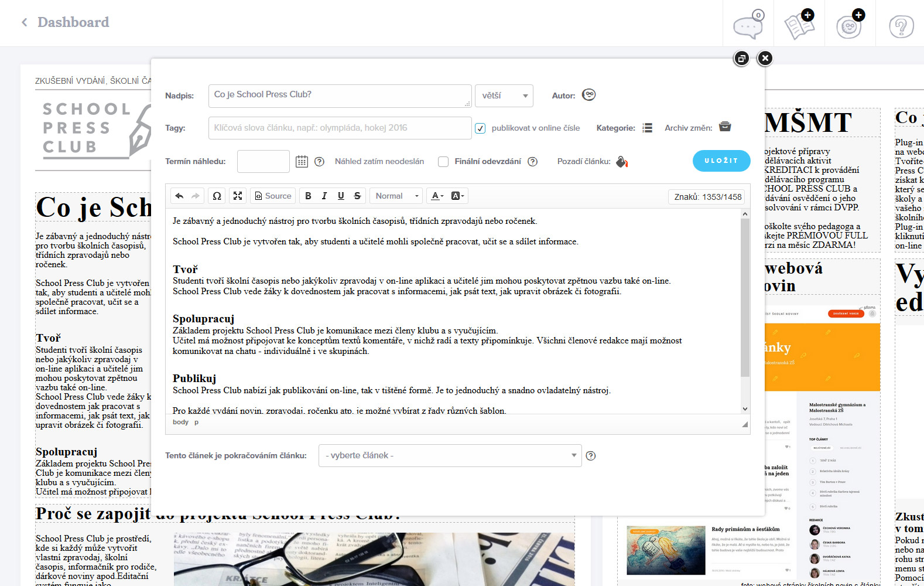Insert a special character with Omega
924x586 pixels.
217,196
